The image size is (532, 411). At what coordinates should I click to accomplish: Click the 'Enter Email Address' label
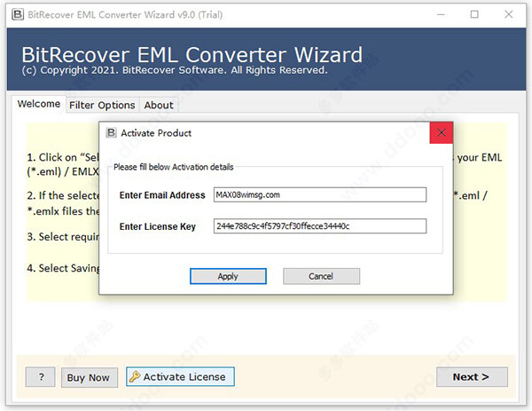(x=162, y=195)
